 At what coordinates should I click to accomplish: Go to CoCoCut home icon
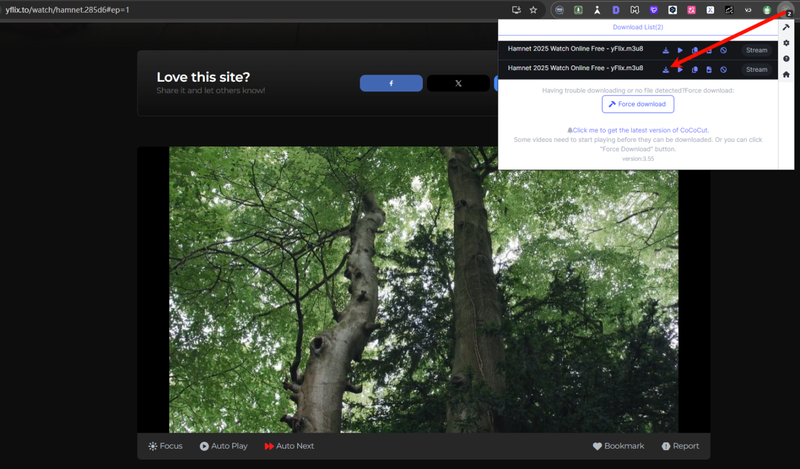click(x=786, y=75)
